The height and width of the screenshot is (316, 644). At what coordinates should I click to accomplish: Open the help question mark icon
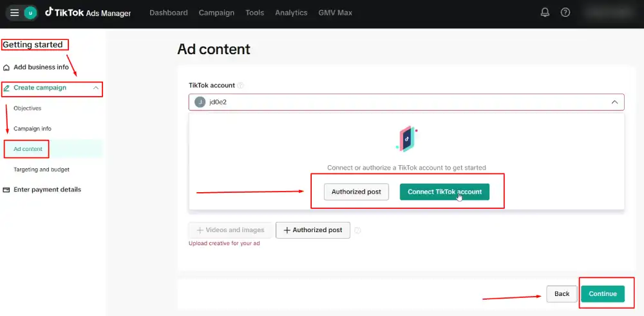565,13
